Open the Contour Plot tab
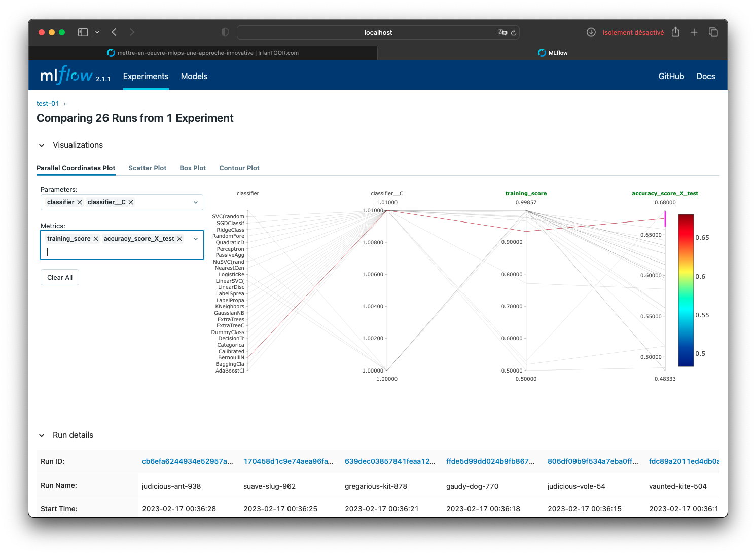Image resolution: width=756 pixels, height=555 pixels. click(x=239, y=168)
